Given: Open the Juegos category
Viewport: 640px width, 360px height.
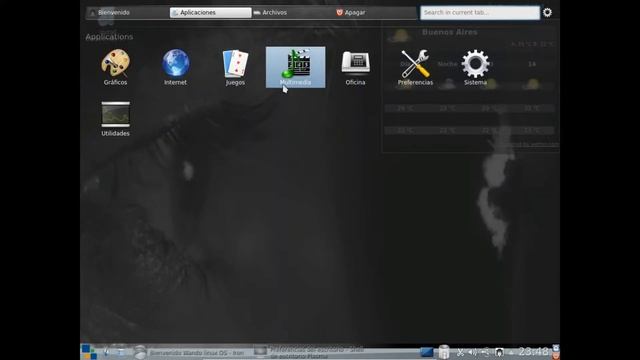Looking at the screenshot, I should click(236, 67).
